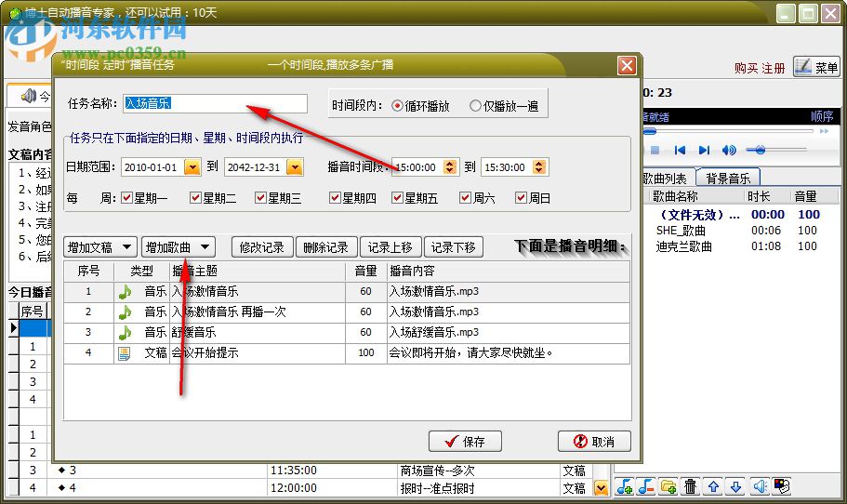Viewport: 847px width, 504px height.
Task: Skip to the previous track
Action: (680, 150)
